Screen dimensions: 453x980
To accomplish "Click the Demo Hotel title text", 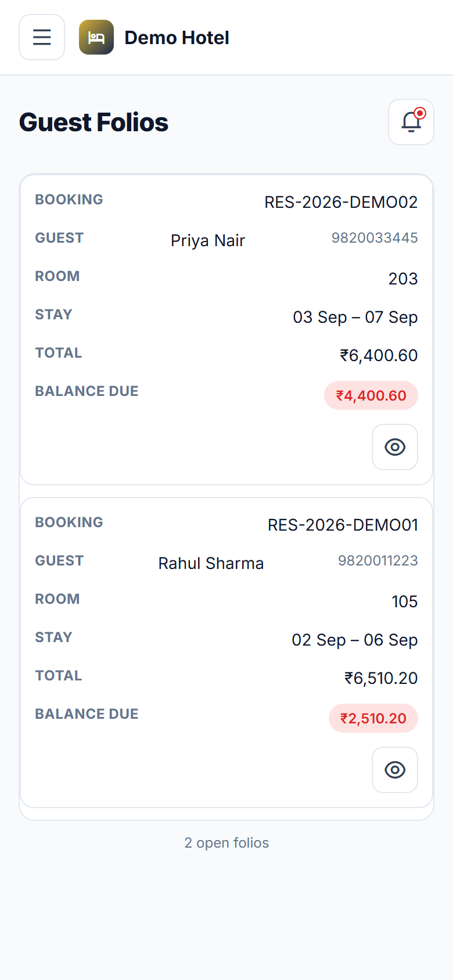I will click(177, 38).
